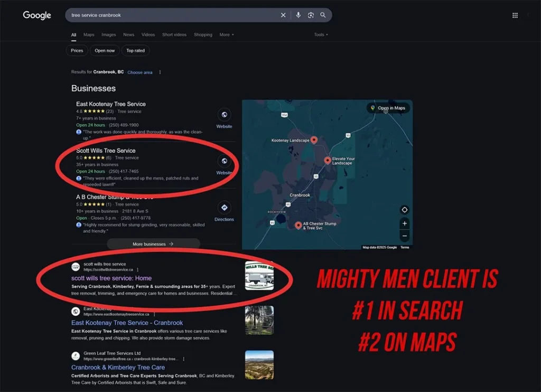This screenshot has height=392, width=541.
Task: Toggle the Top rated filter chip
Action: [x=135, y=50]
